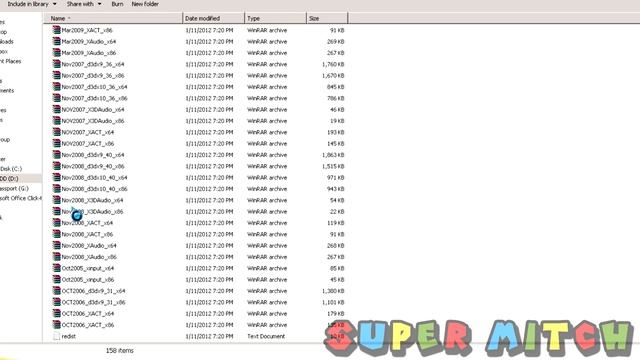Open the Passport (G:) drive in the sidebar

(x=14, y=188)
